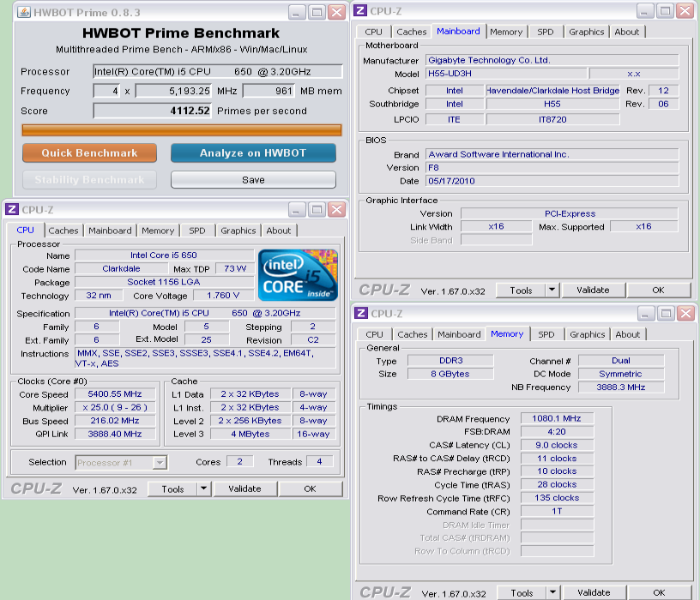Open Caches tab in Memory window
Image resolution: width=700 pixels, height=600 pixels.
[x=412, y=334]
